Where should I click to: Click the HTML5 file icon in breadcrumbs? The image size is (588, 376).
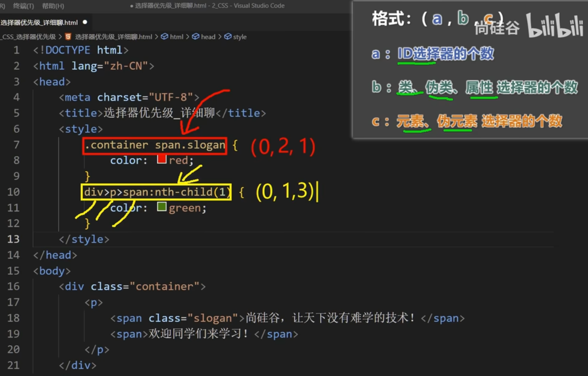68,37
